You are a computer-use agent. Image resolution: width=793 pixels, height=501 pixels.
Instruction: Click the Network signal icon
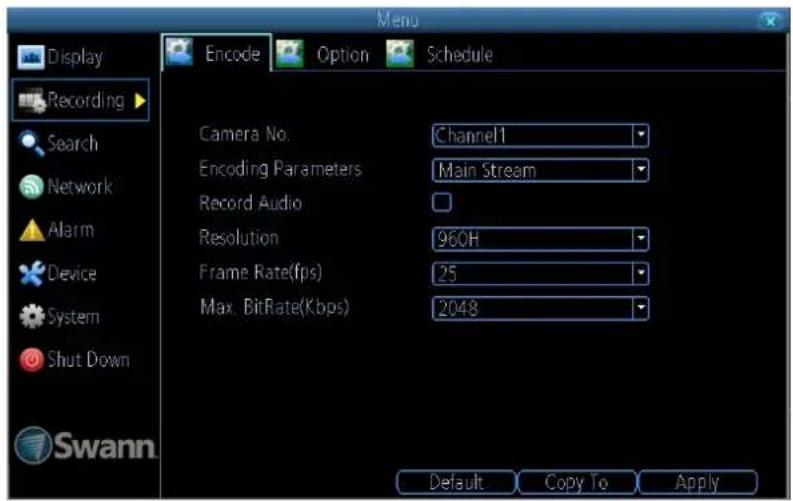(31, 187)
